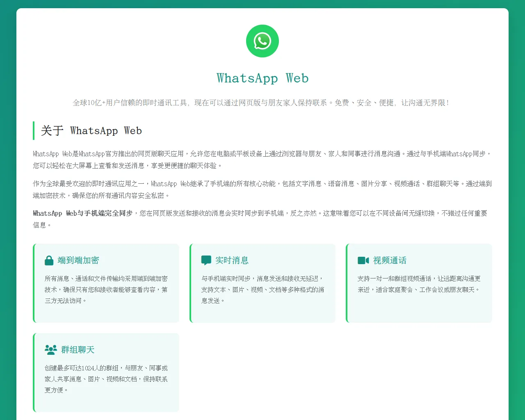This screenshot has width=525, height=420.
Task: Click the description starting 所有消息、通话和文件传输
Action: [106, 290]
